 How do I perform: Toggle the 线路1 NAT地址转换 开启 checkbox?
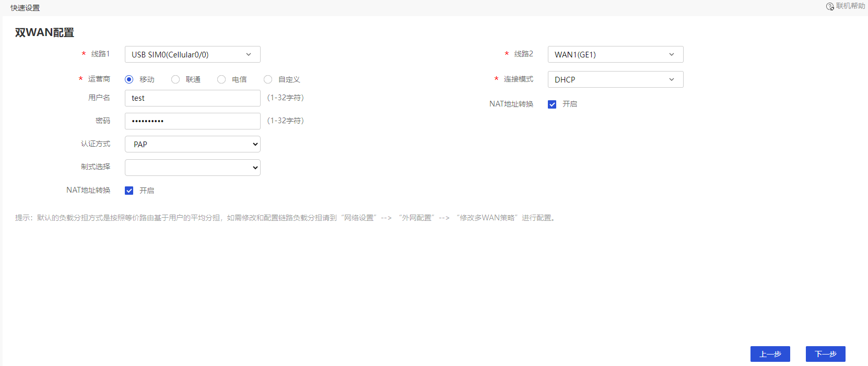(129, 191)
